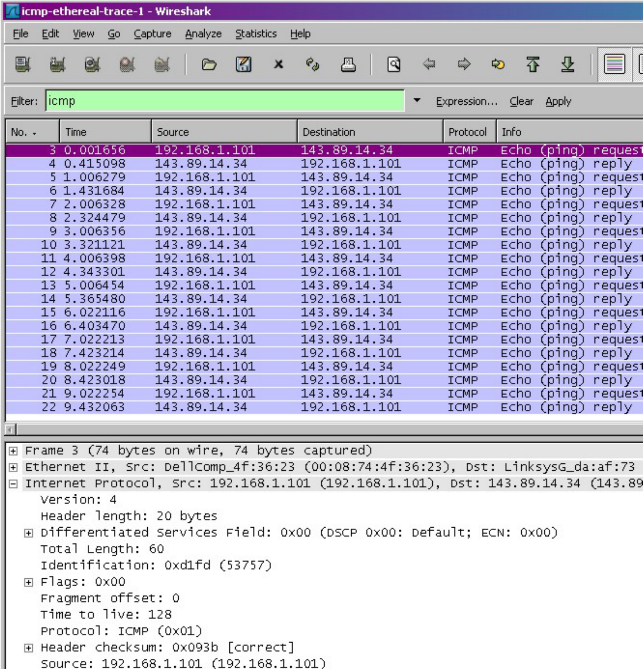Select packet number 3 row

pyautogui.click(x=324, y=151)
